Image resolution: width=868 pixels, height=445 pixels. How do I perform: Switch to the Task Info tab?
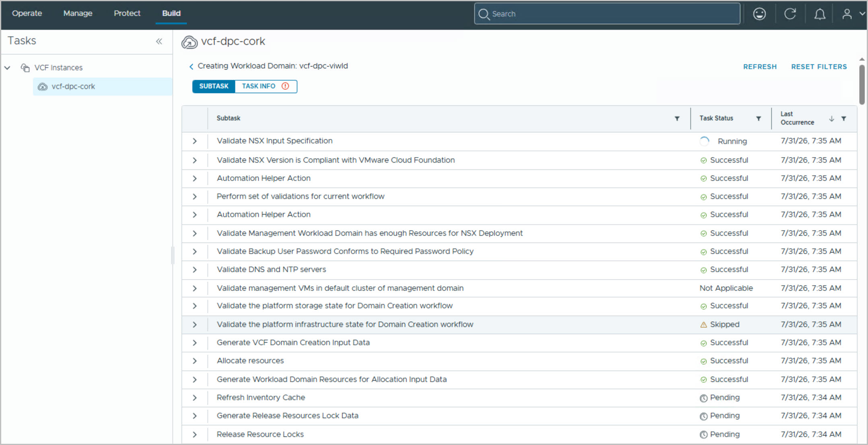pyautogui.click(x=266, y=86)
